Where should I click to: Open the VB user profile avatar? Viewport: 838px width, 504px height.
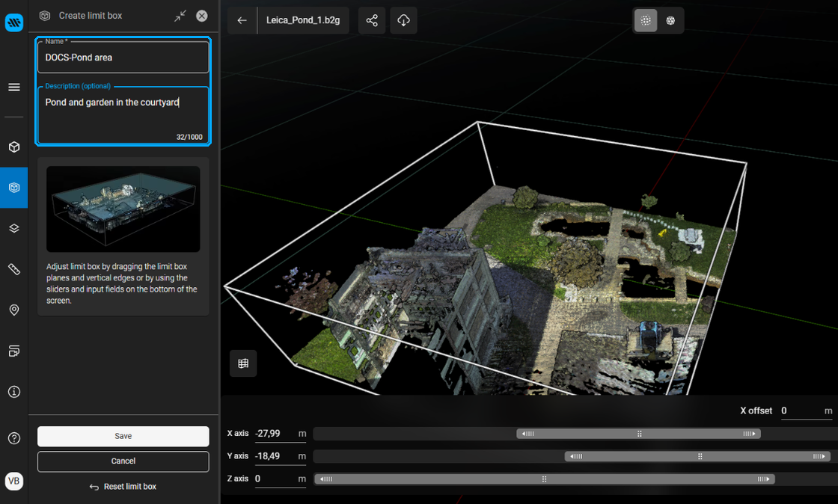(14, 481)
